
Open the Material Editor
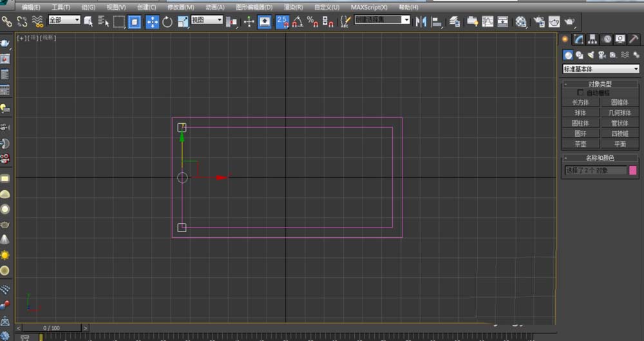point(522,22)
